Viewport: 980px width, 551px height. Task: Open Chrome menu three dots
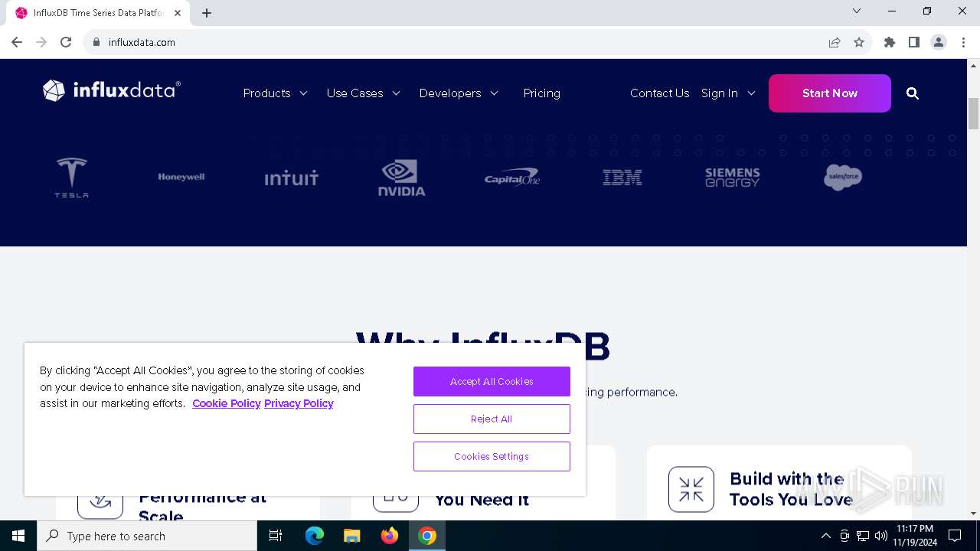point(962,42)
